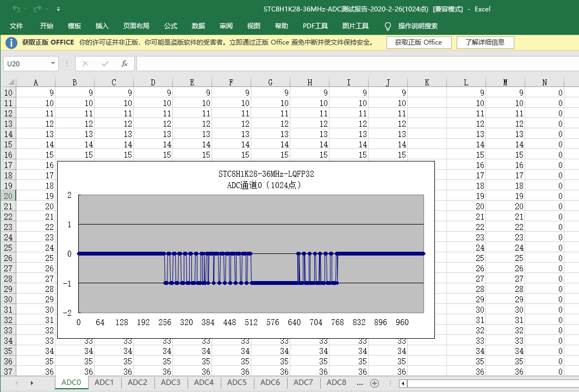Open the Customize Quick Access Toolbar arrow

(x=58, y=9)
